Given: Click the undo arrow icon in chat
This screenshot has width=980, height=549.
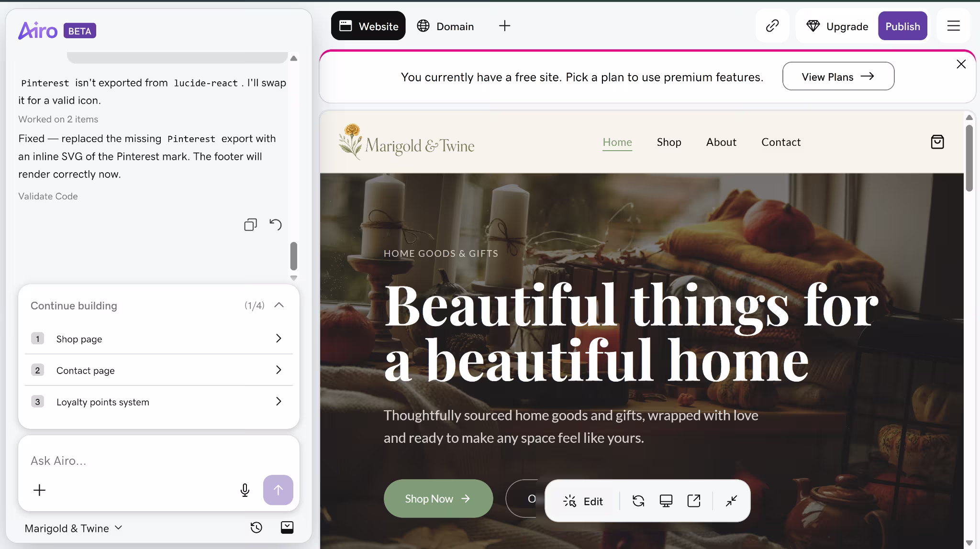Looking at the screenshot, I should pos(276,224).
